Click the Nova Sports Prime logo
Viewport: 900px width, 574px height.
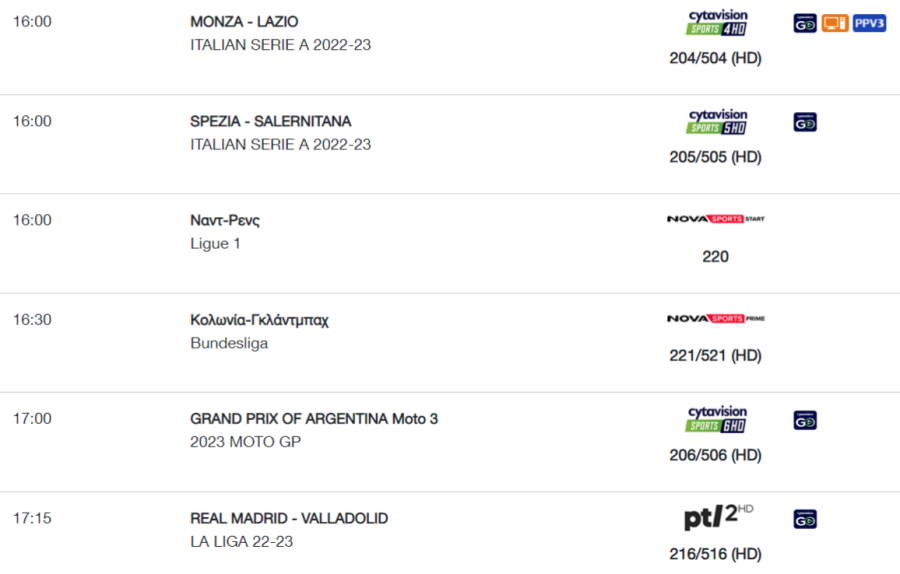[716, 319]
